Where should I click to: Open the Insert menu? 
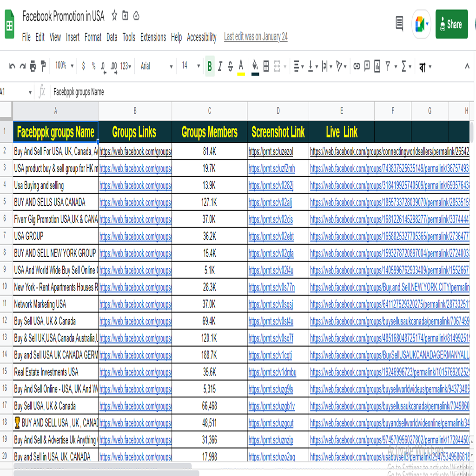click(x=73, y=37)
